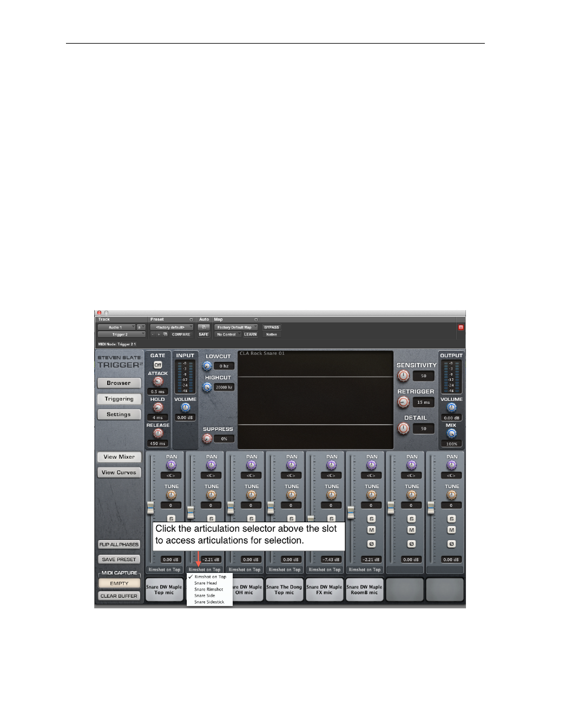Turn TUNE knob of Snare The Dong channel
The width and height of the screenshot is (562, 728).
tap(292, 495)
